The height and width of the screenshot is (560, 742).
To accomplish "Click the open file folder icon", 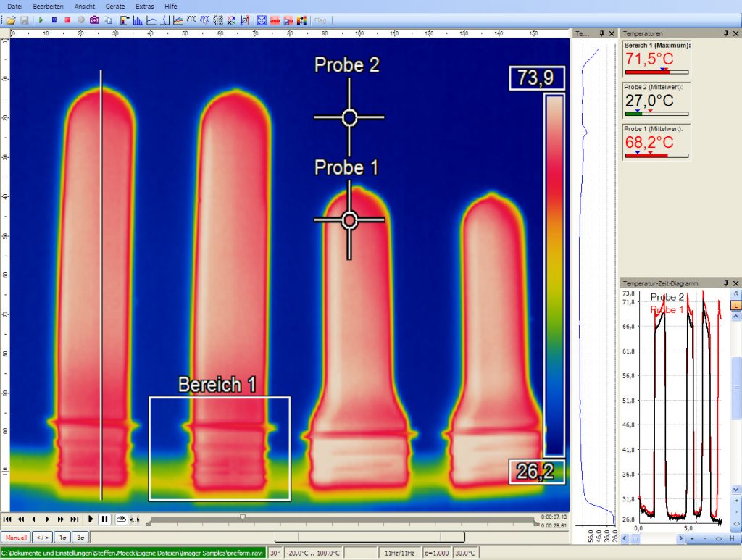I will click(x=12, y=20).
